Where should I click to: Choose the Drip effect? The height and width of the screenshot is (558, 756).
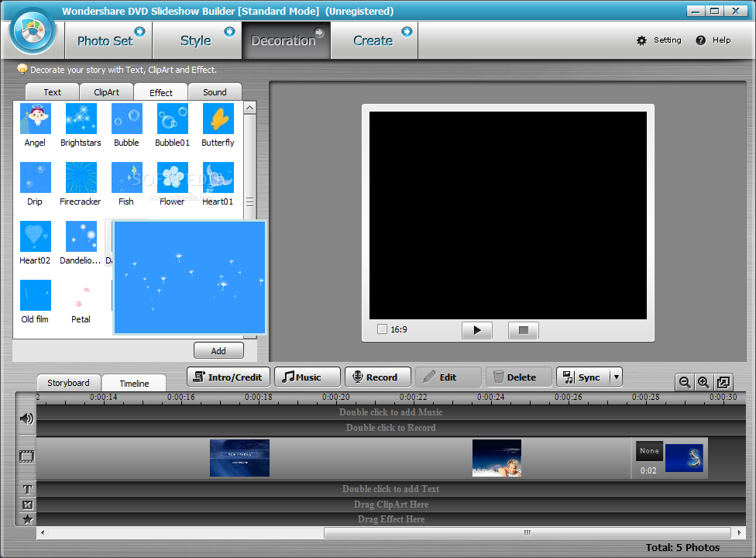[x=35, y=177]
